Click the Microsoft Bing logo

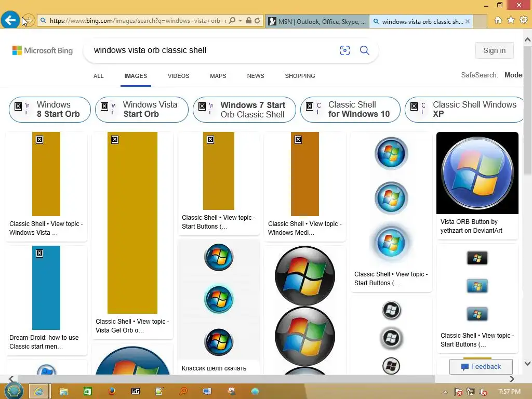click(43, 50)
